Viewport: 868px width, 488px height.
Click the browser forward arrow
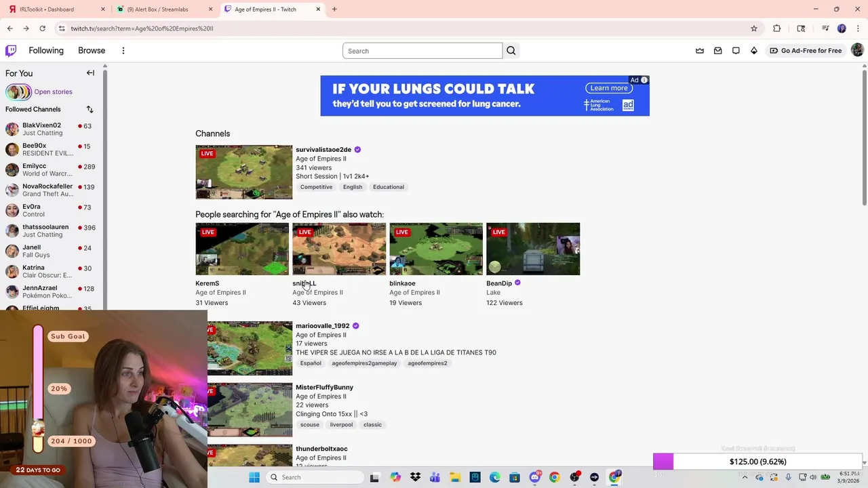26,28
